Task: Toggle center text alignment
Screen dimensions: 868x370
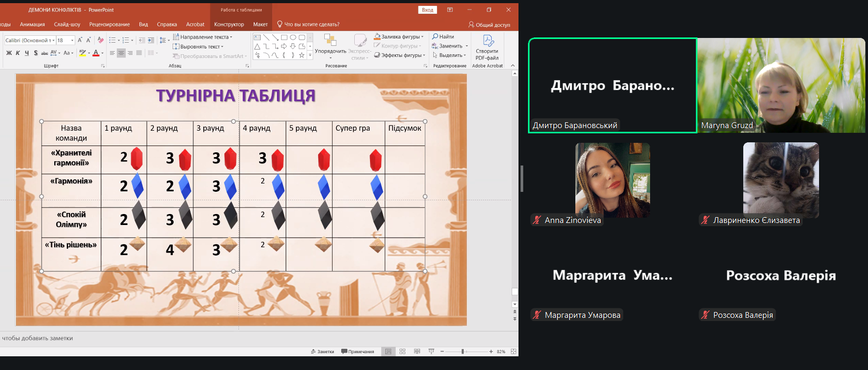Action: (121, 53)
